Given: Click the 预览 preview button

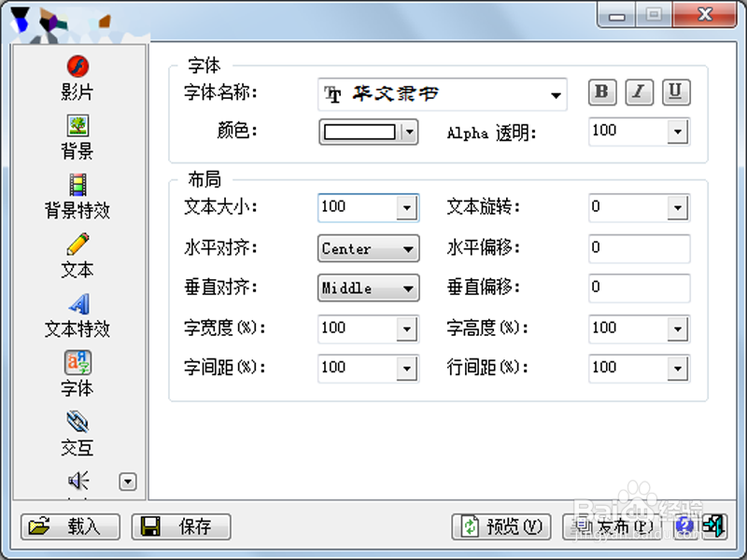Looking at the screenshot, I should [501, 526].
